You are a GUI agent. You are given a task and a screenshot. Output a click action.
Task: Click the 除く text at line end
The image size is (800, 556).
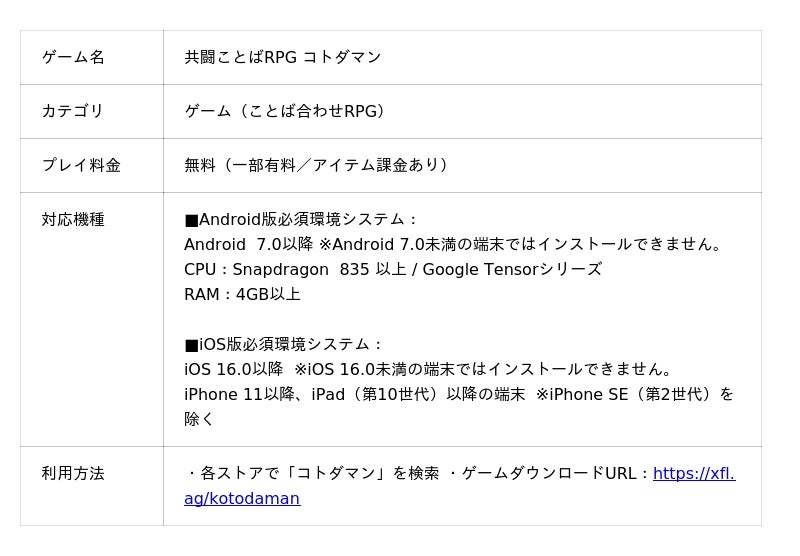coord(199,419)
